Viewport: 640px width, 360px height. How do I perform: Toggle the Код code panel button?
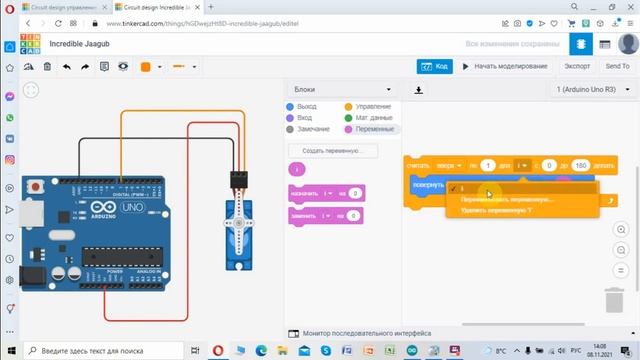(435, 67)
